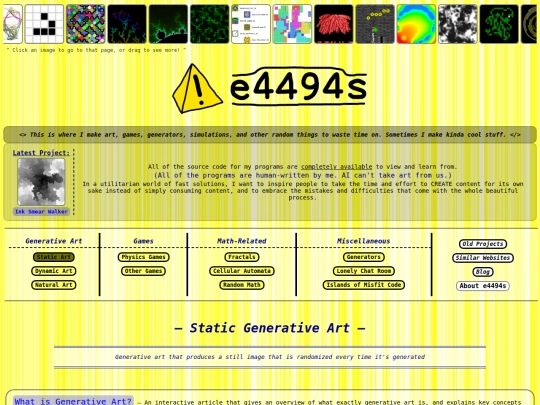This screenshot has width=540, height=405.
Task: Open the Game of Life glider thumbnail
Action: click(44, 24)
